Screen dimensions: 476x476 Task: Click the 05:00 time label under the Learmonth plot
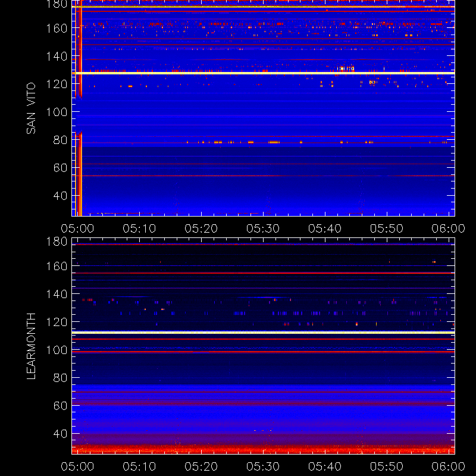[x=77, y=466]
